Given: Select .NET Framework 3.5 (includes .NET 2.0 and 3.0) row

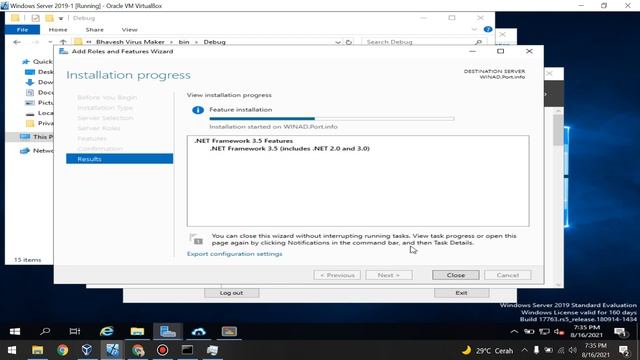Looking at the screenshot, I should click(290, 149).
